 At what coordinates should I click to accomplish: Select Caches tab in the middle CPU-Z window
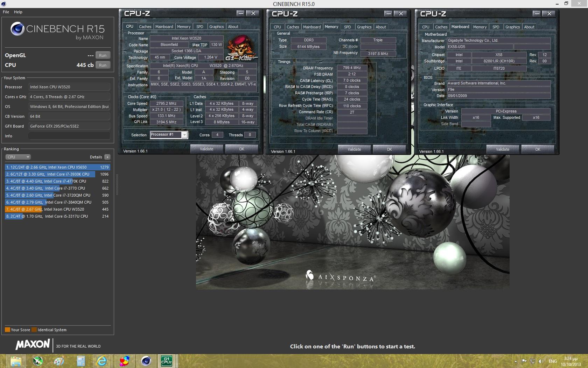[x=293, y=27]
